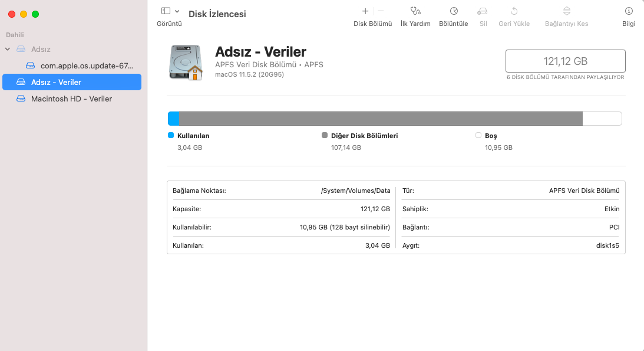Click the Dahili sidebar section header

tap(15, 35)
